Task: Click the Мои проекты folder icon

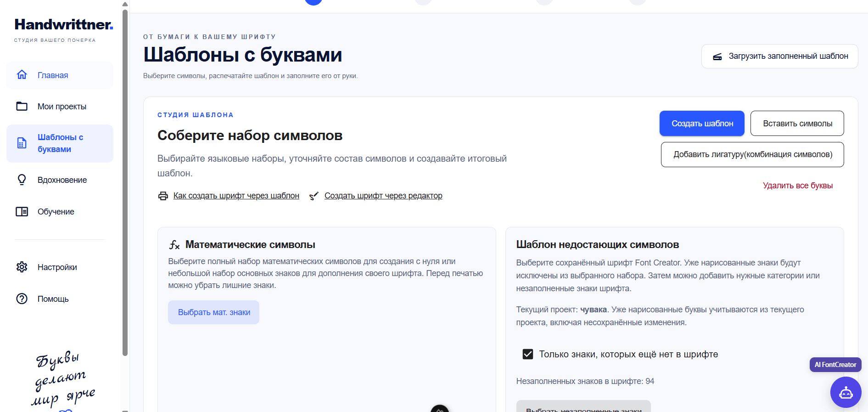Action: [x=22, y=106]
